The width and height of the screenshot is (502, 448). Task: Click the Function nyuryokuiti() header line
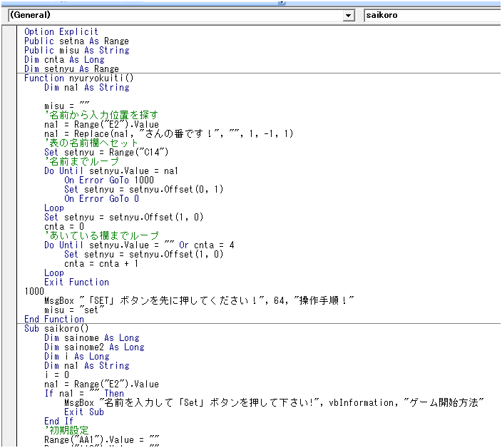click(78, 78)
